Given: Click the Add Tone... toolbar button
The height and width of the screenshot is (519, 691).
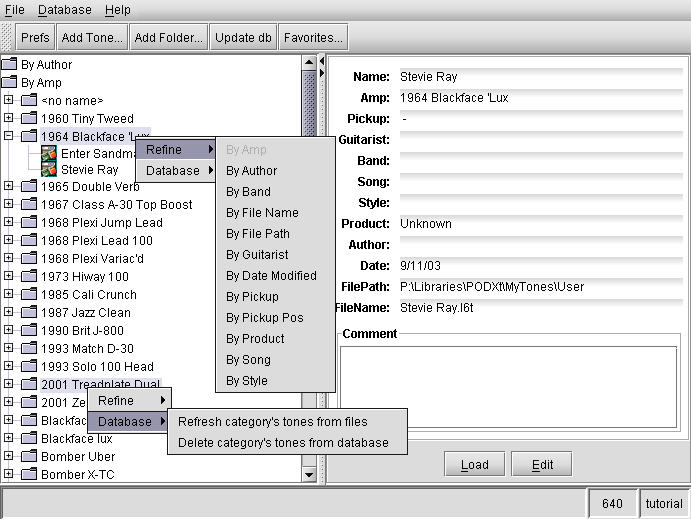Looking at the screenshot, I should 91,38.
